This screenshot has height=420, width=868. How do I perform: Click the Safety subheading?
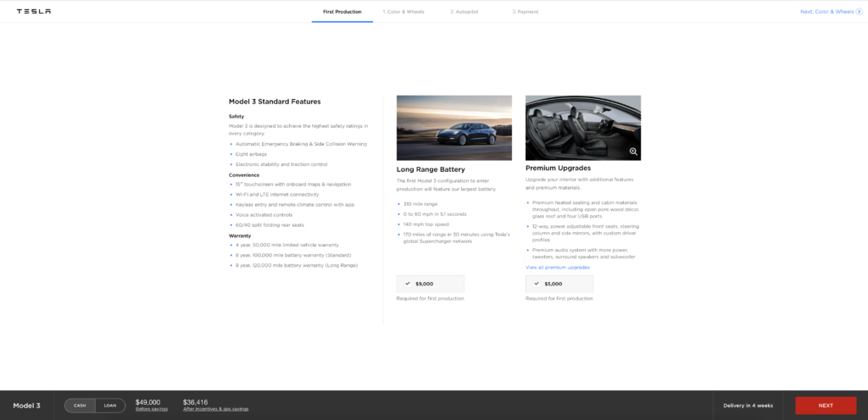[236, 117]
